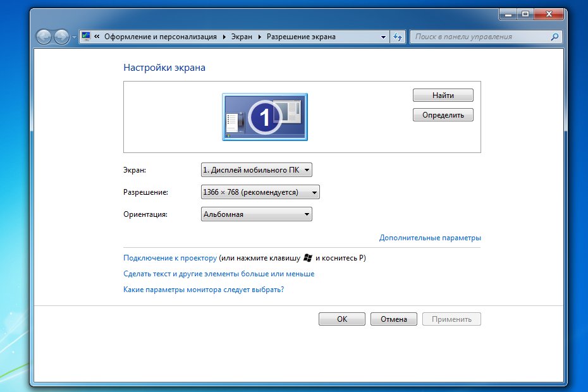
Task: Click the Forward navigation arrow button
Action: click(x=61, y=37)
